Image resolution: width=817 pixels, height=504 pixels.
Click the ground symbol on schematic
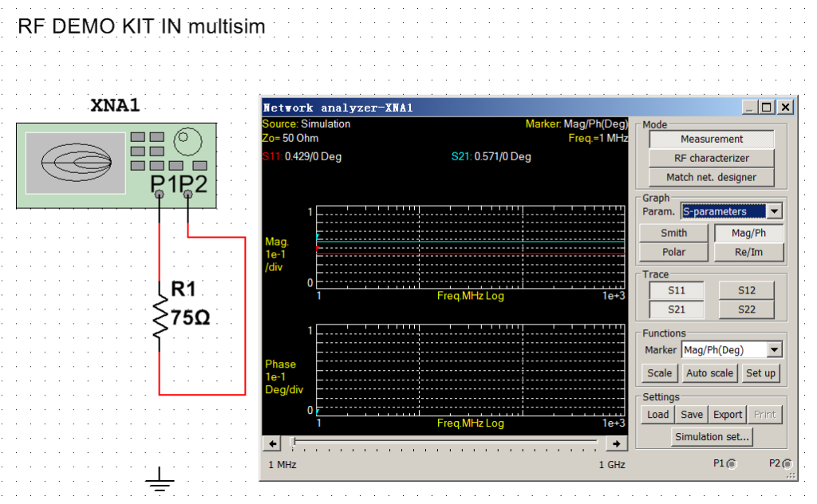click(160, 478)
